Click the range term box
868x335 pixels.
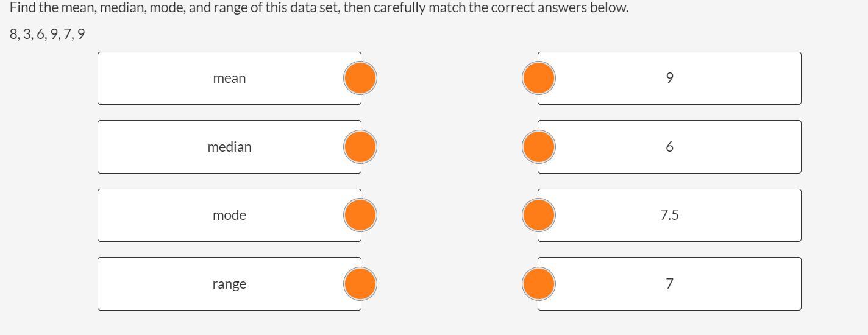point(229,284)
